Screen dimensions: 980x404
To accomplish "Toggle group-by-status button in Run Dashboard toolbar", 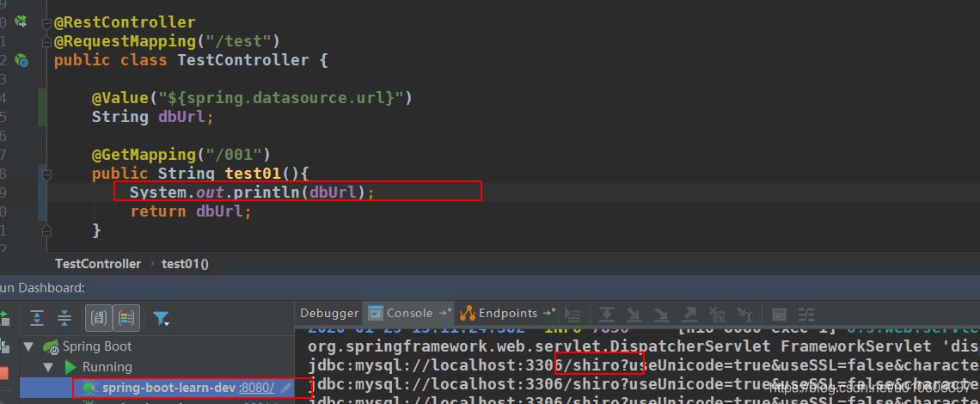I will (126, 318).
